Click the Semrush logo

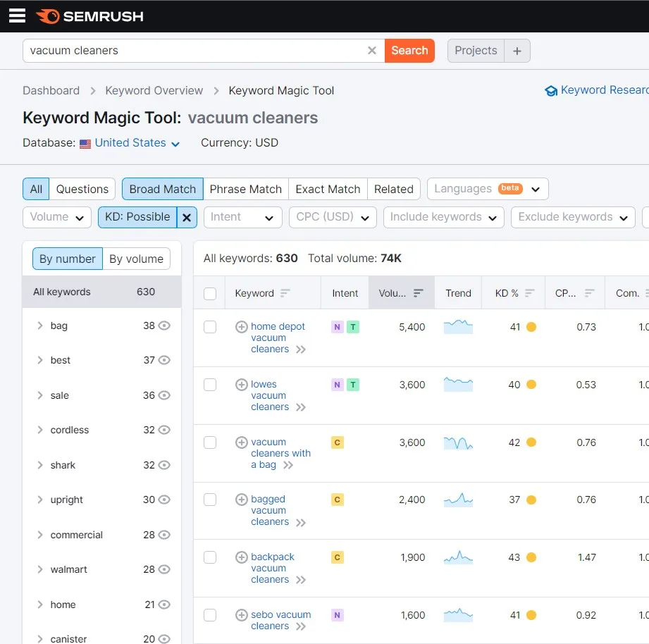point(89,16)
